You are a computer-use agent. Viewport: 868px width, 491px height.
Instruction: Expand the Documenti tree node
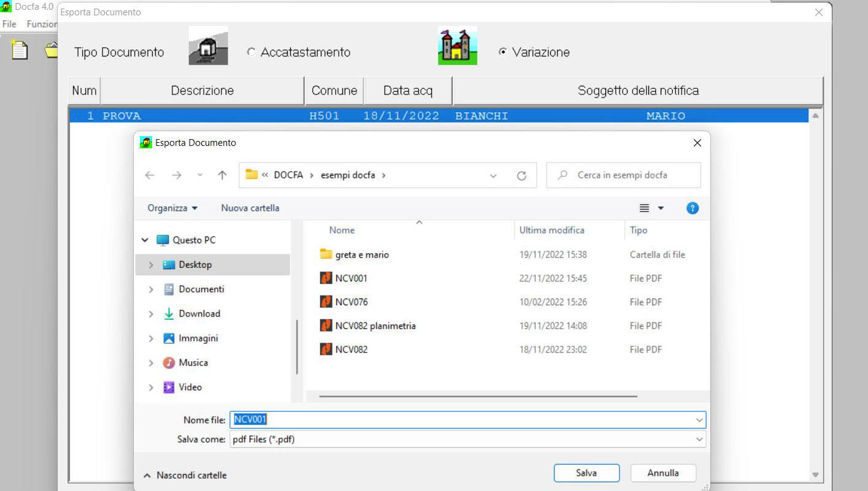click(x=151, y=289)
